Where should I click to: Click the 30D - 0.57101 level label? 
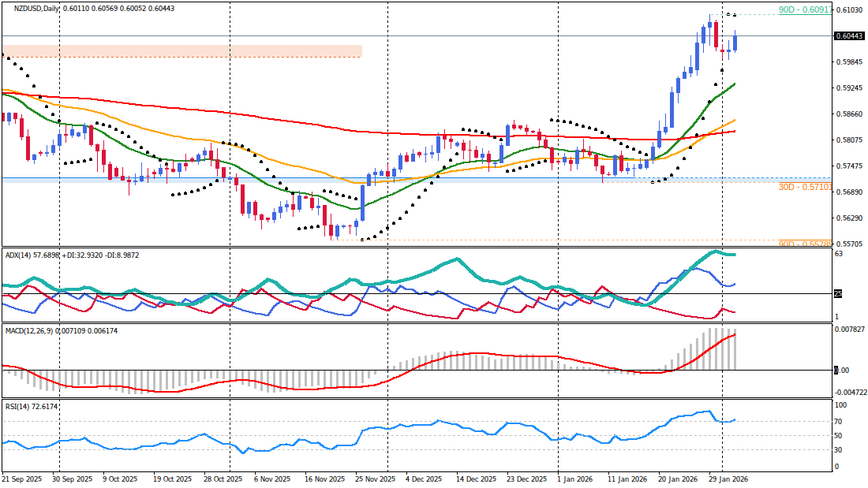click(x=805, y=187)
